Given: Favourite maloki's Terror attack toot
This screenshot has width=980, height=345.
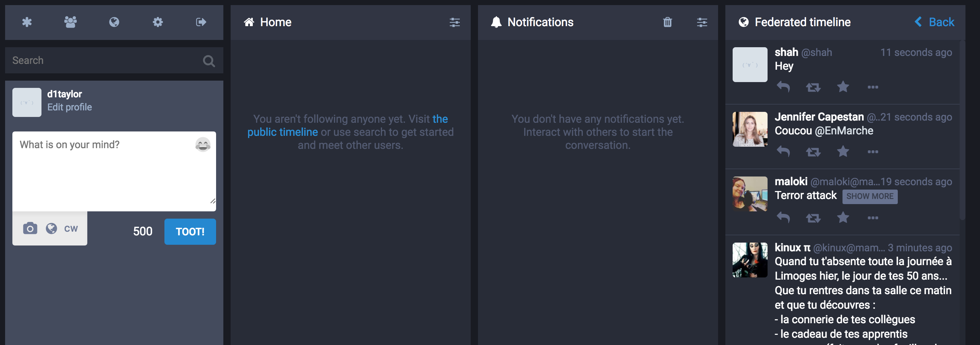Looking at the screenshot, I should pos(843,218).
